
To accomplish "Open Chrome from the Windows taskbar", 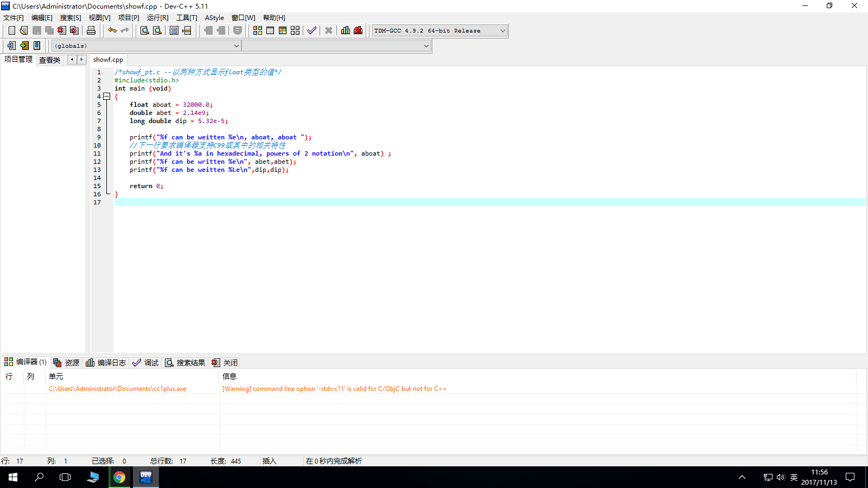I will [x=119, y=477].
